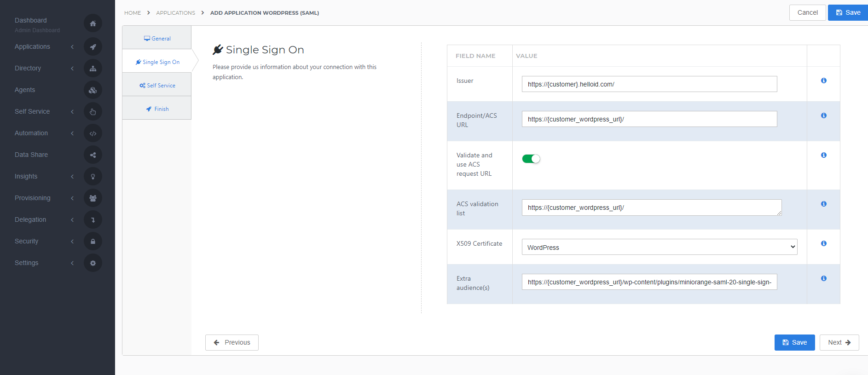Click the Agents icon in sidebar
Image resolution: width=868 pixels, height=375 pixels.
pyautogui.click(x=93, y=90)
